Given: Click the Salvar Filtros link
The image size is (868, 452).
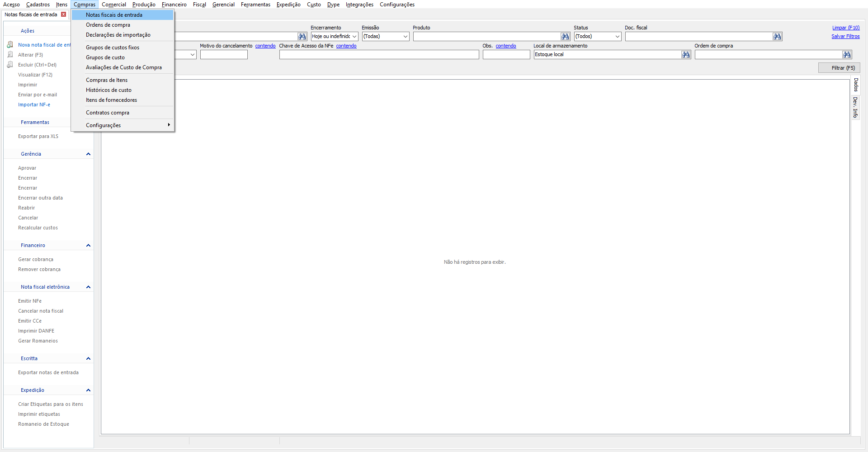Looking at the screenshot, I should [845, 36].
